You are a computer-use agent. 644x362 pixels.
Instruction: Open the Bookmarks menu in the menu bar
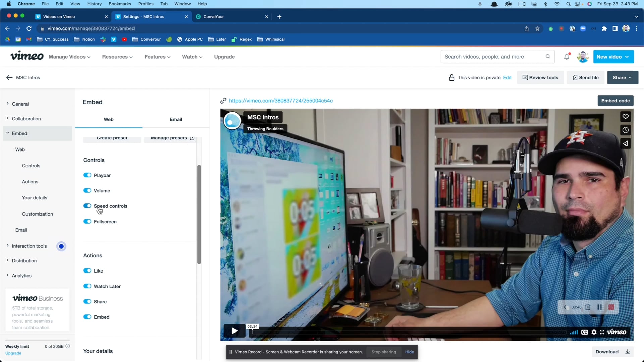120,4
